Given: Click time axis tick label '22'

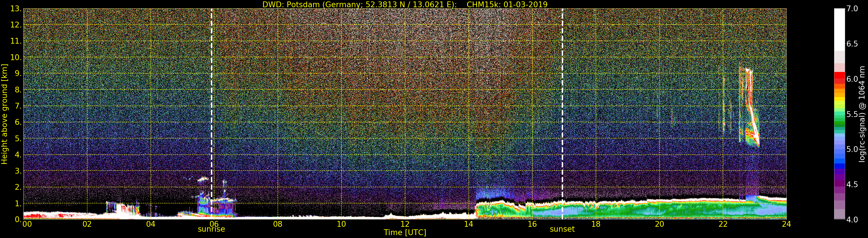Looking at the screenshot, I should (723, 224).
